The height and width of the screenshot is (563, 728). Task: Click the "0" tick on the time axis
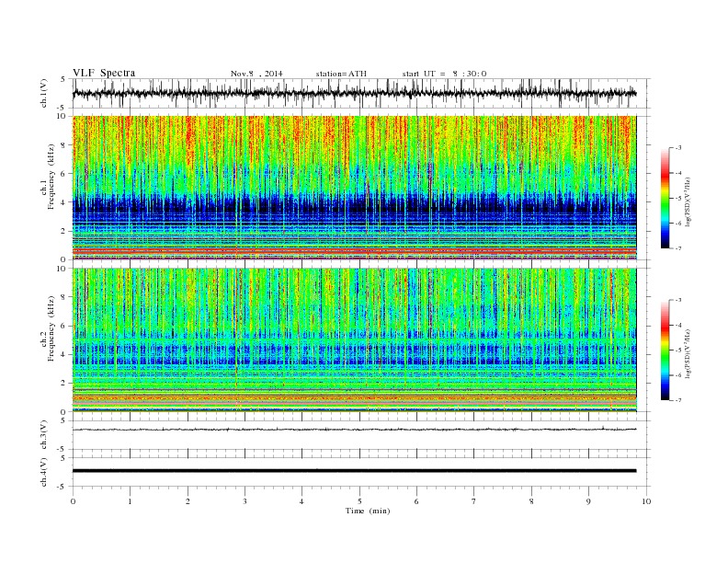pos(73,501)
